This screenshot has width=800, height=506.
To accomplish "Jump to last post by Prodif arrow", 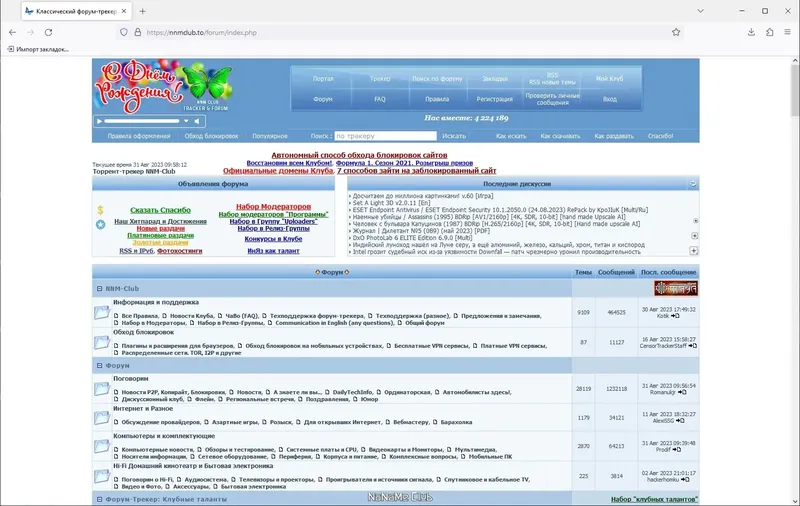I will pos(677,450).
